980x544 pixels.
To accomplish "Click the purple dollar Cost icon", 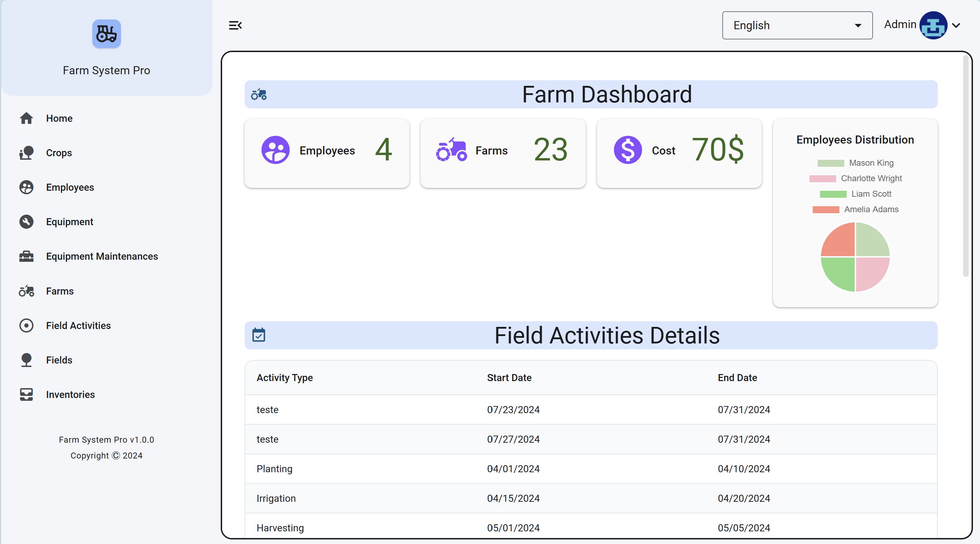I will tap(628, 150).
